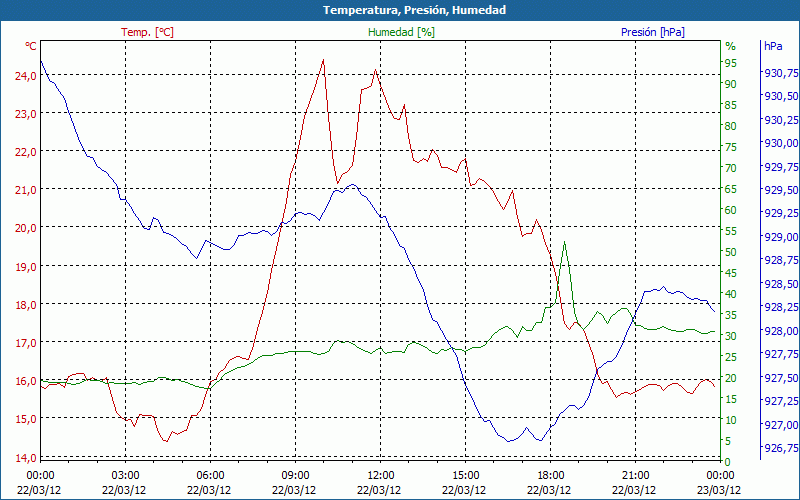The width and height of the screenshot is (800, 500).
Task: Click the pressure curve start at 00:00
Action: coord(41,61)
